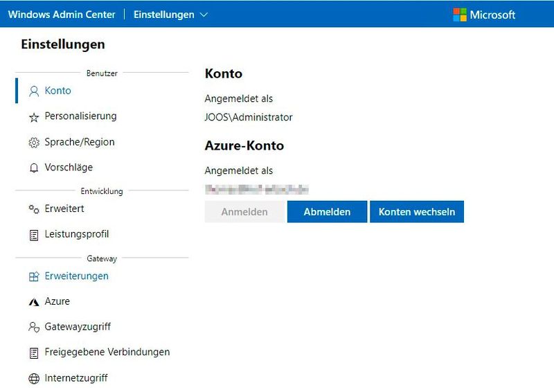The image size is (554, 392).
Task: Click the Benutzer section label
Action: (102, 73)
